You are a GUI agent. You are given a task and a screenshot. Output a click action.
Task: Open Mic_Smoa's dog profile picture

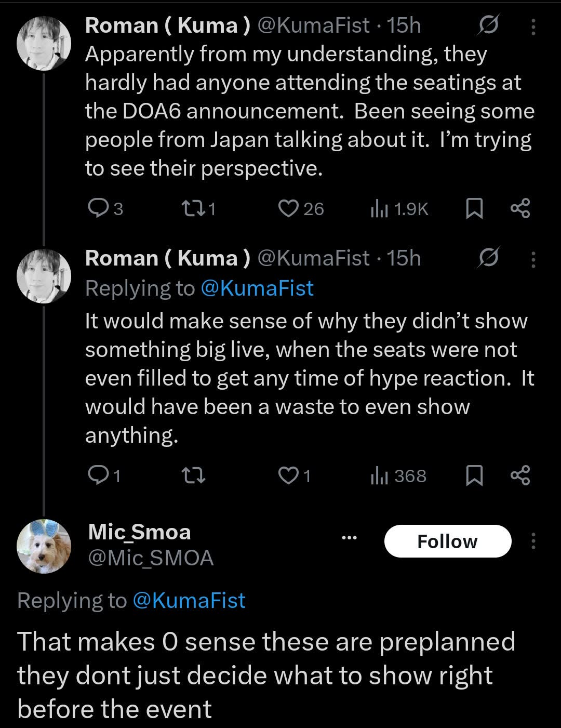[x=44, y=546]
